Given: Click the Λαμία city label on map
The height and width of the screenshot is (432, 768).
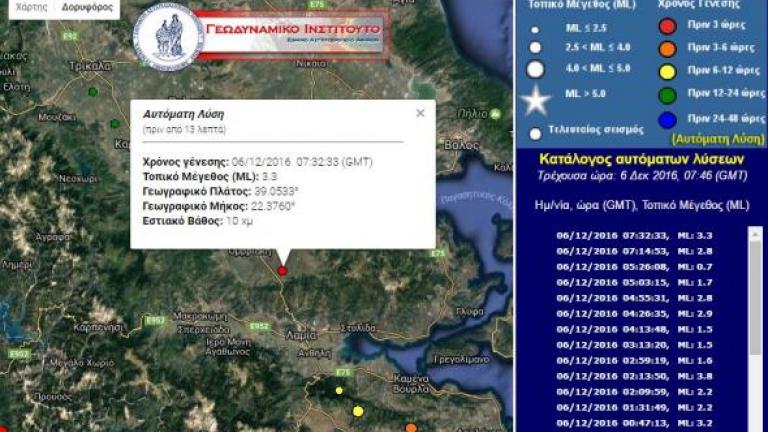Looking at the screenshot, I should click(301, 336).
